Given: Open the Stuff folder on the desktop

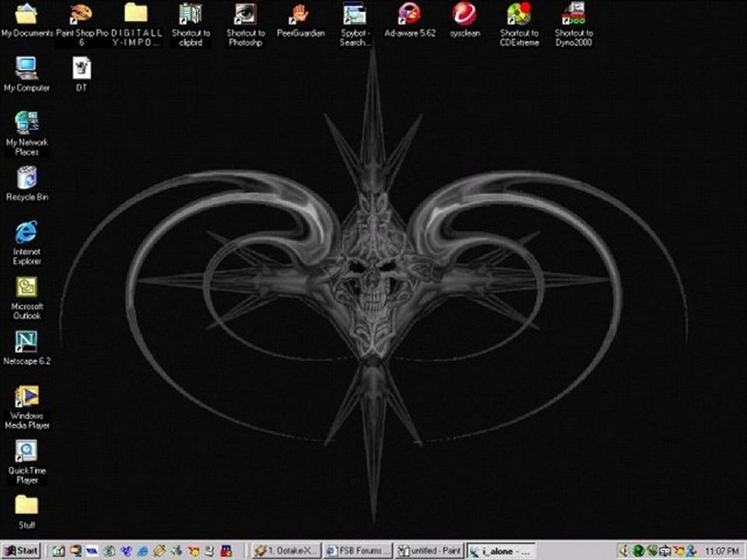Looking at the screenshot, I should (x=26, y=512).
